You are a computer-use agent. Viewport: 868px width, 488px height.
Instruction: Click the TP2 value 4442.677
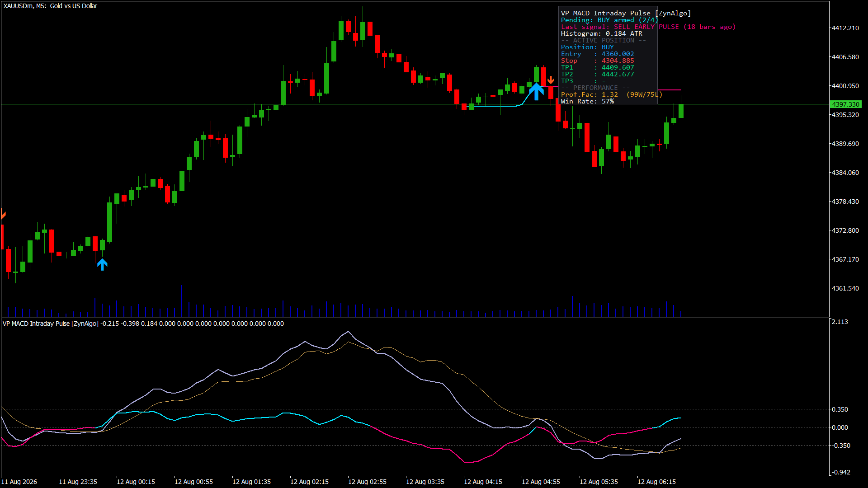(x=618, y=74)
